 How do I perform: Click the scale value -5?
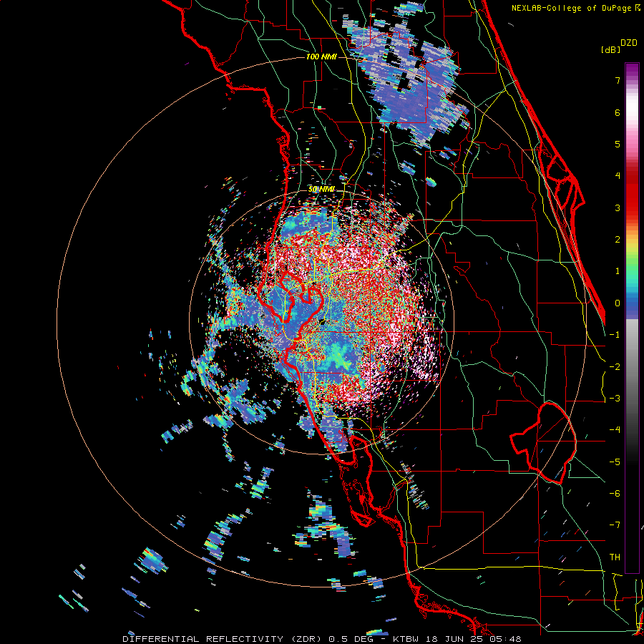(615, 462)
